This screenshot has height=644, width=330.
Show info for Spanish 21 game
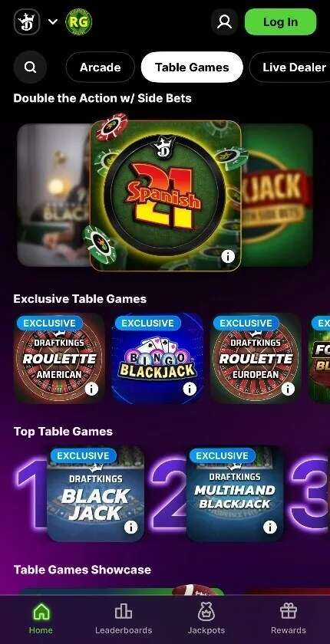[228, 257]
